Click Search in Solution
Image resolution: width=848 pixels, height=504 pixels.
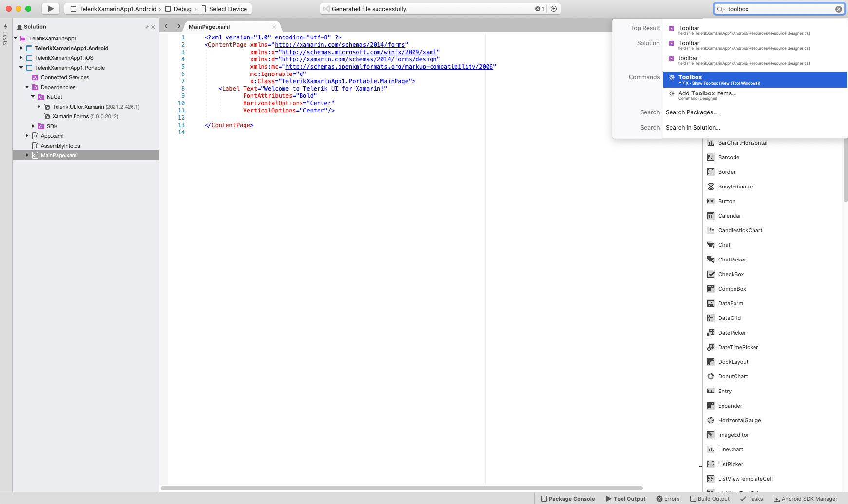coord(693,127)
